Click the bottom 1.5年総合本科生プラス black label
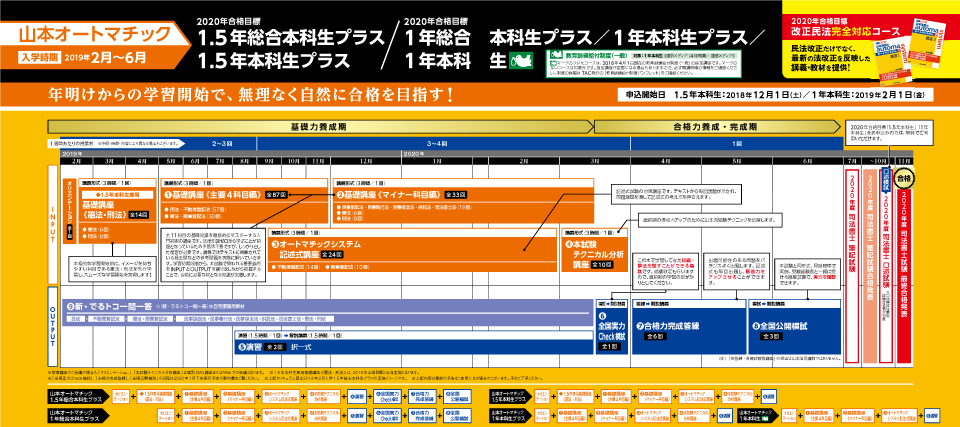Viewport: 960px width, 427px height. 81,394
